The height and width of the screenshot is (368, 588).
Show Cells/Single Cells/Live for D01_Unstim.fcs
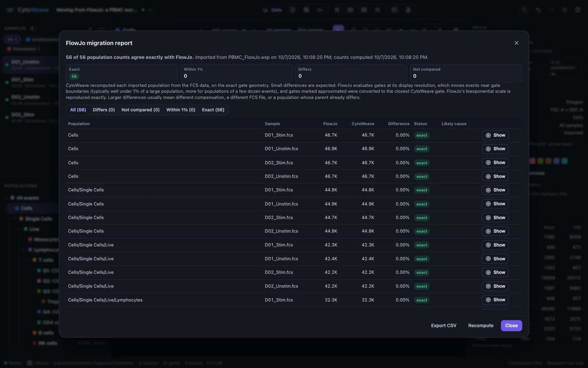click(x=495, y=259)
